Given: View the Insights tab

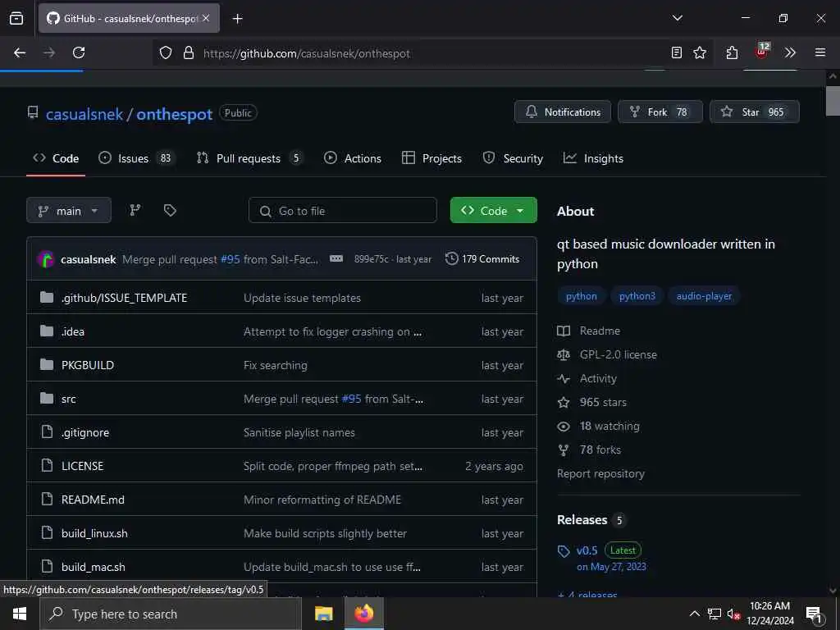Looking at the screenshot, I should [594, 158].
